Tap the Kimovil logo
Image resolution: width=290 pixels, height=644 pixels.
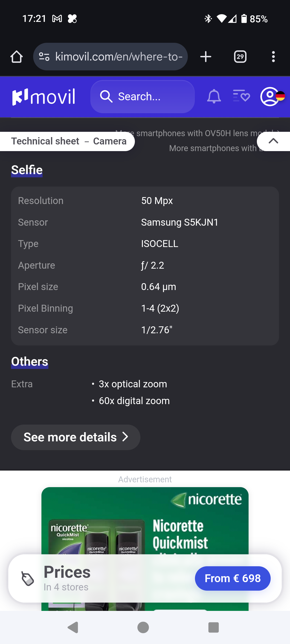43,97
